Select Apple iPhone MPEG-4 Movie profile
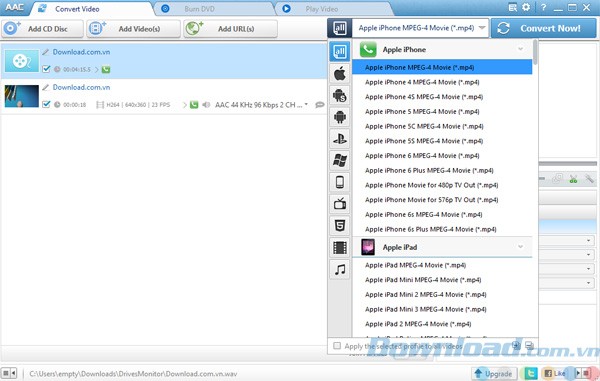This screenshot has height=381, width=600. 442,67
